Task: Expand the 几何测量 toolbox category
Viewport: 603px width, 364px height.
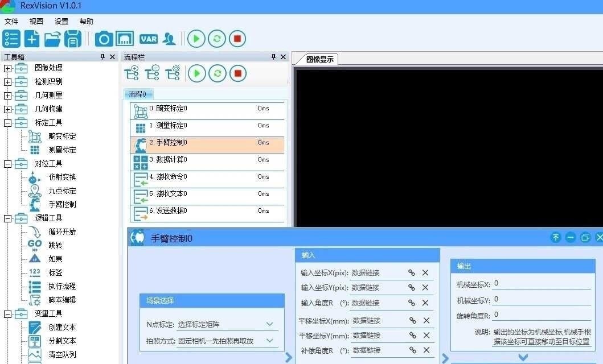Action: point(8,96)
